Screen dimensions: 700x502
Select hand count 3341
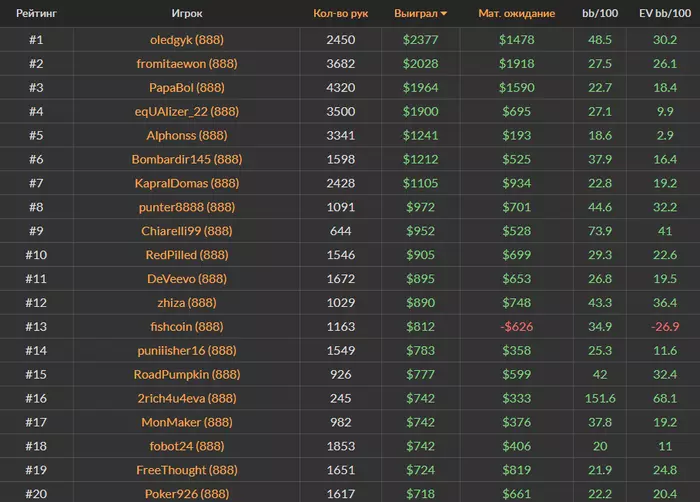(341, 135)
